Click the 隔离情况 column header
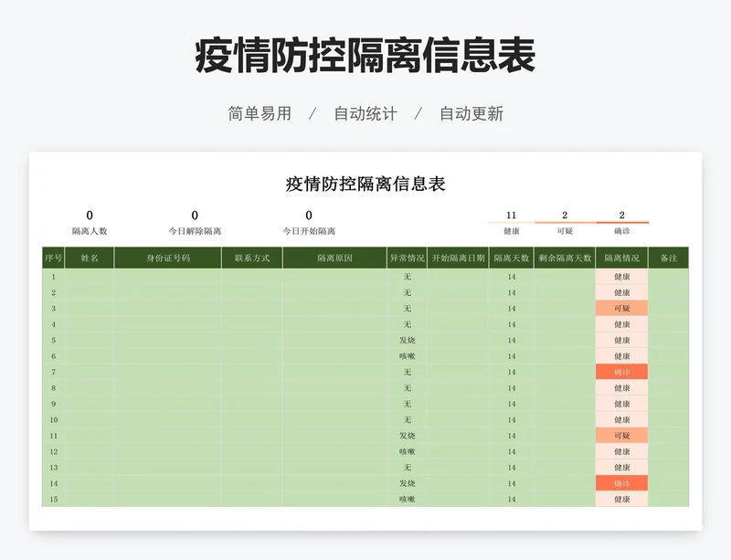 (622, 258)
